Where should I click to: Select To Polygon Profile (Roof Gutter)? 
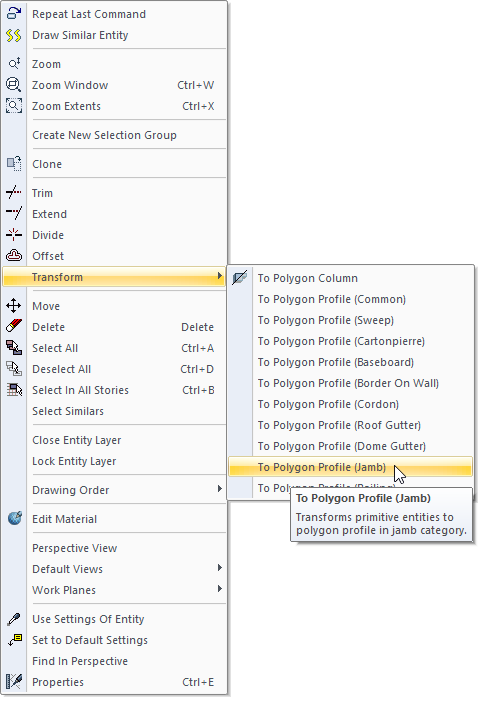tap(350, 425)
